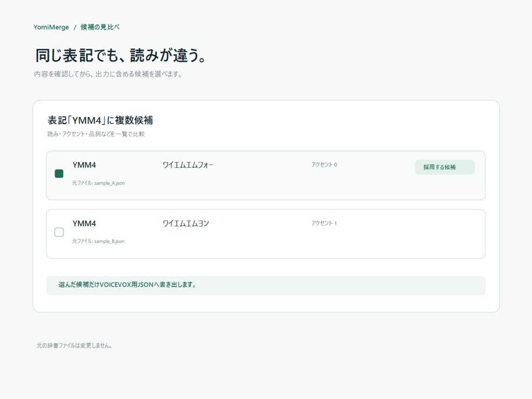Uncheck the ワイエムエムフォー candidate checkbox
This screenshot has width=532, height=399.
click(x=59, y=174)
